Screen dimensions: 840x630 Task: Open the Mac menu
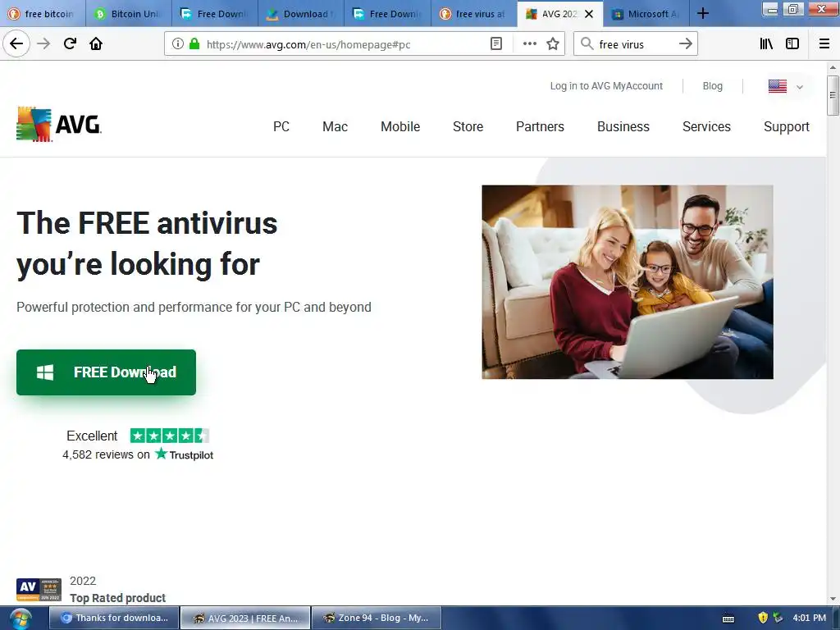pyautogui.click(x=335, y=126)
